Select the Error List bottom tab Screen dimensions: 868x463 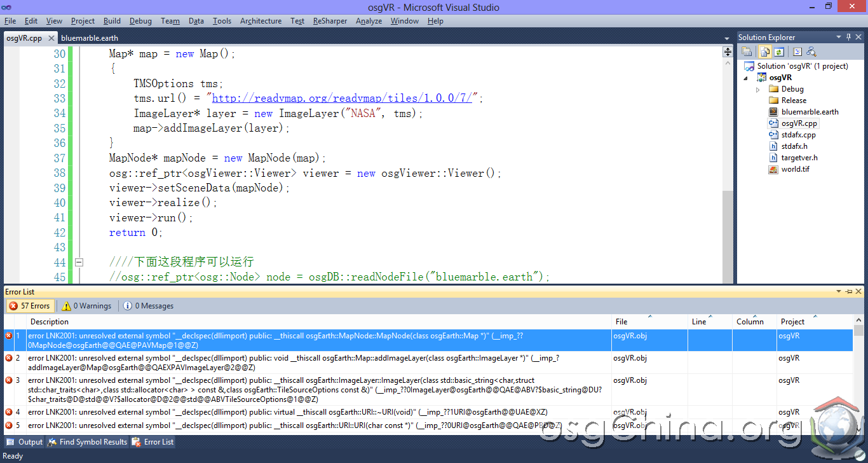(153, 442)
